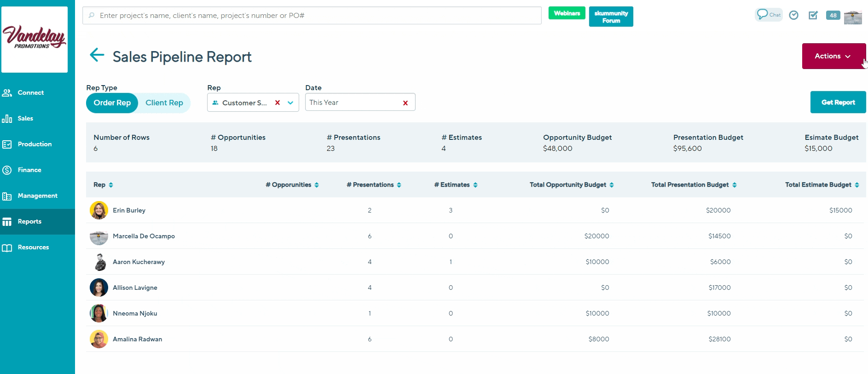Go to Finance in the sidebar

coord(29,170)
